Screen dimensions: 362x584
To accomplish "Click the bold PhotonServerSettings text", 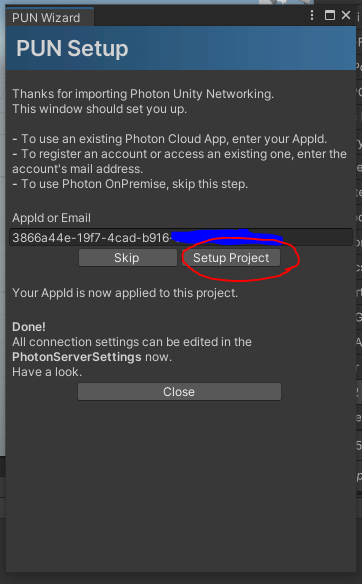I will (x=77, y=357).
